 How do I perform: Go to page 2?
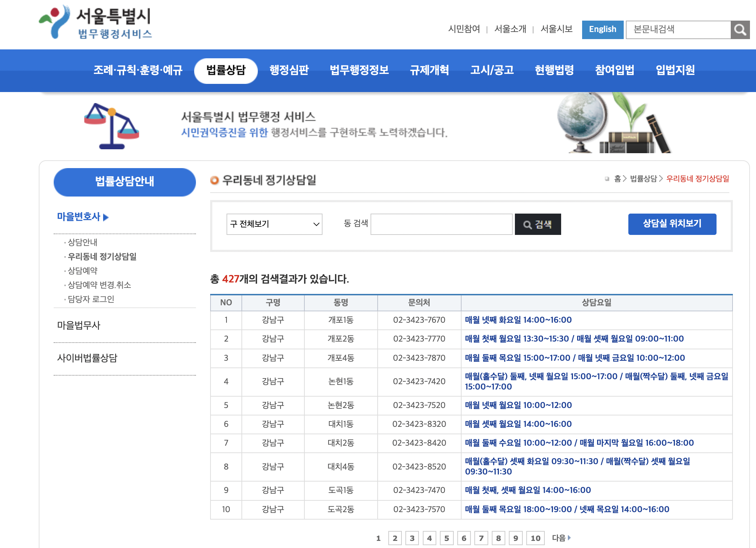point(395,538)
